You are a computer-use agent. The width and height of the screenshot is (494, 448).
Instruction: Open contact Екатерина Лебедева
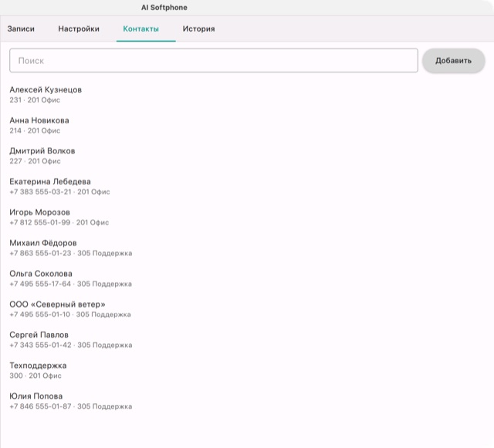(50, 182)
